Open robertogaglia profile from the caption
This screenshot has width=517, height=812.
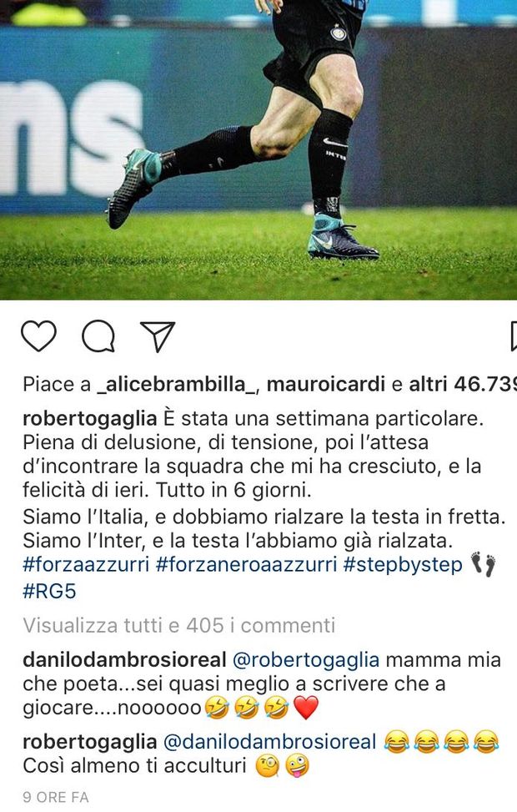tap(89, 419)
